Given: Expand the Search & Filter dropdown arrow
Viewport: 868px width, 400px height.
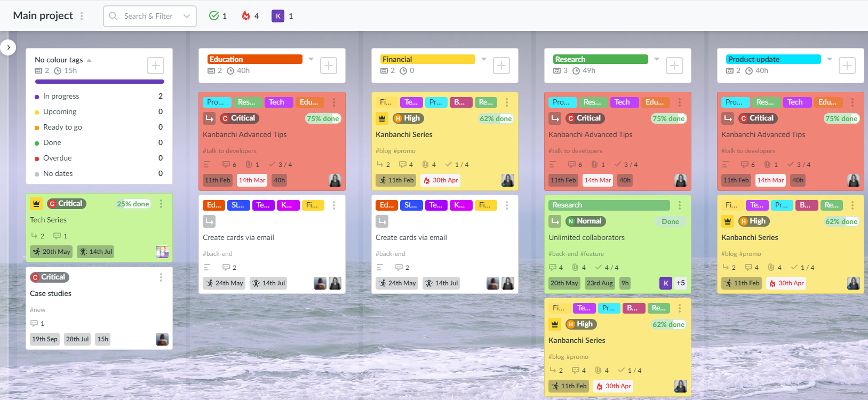Looking at the screenshot, I should click(187, 16).
